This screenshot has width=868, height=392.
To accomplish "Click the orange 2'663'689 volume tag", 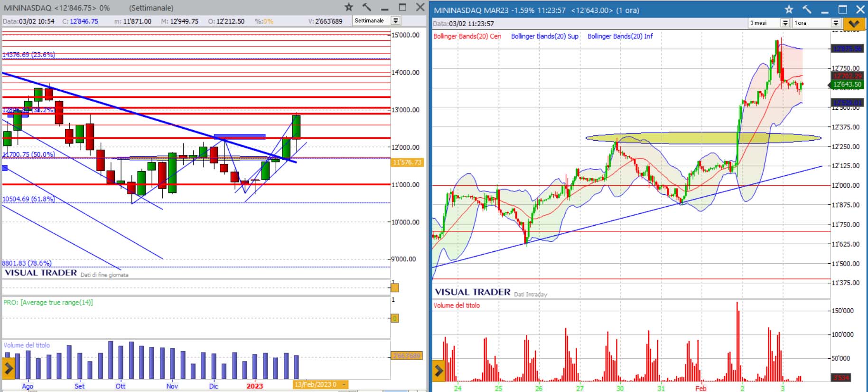I will [x=407, y=356].
